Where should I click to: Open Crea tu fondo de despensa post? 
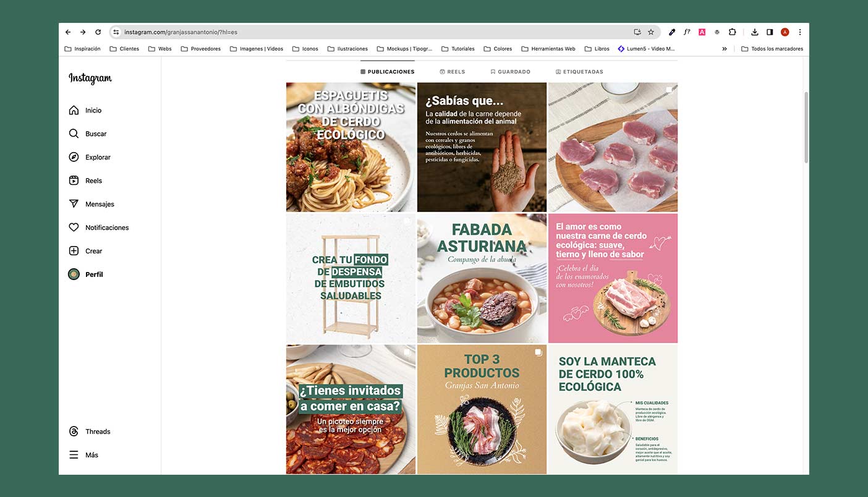[x=351, y=278]
